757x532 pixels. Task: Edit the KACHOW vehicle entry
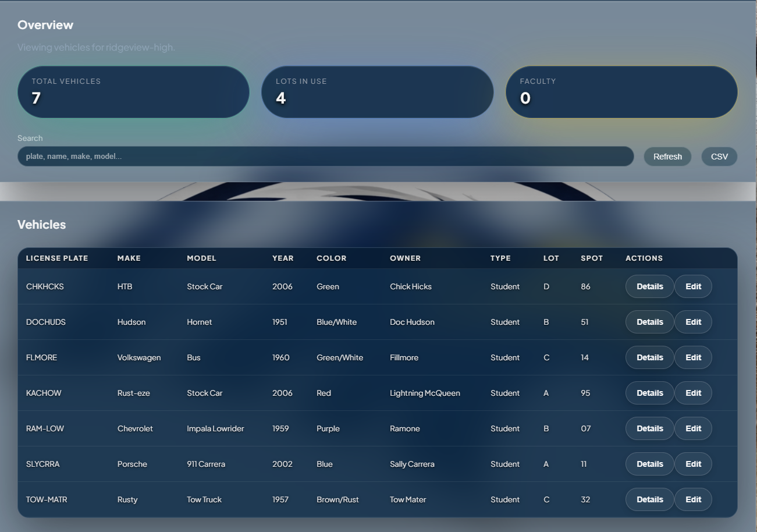tap(693, 393)
